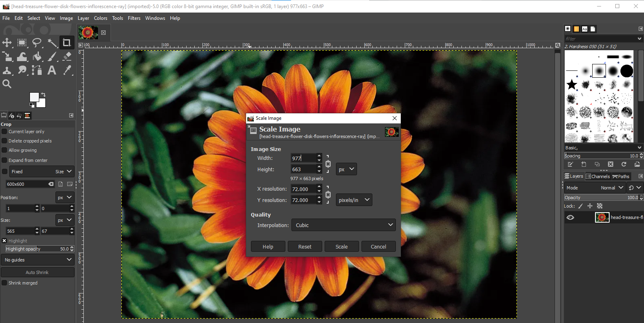Screen dimensions: 644x323
Task: Enable Shrink merged checkbox
Action: 4,283
